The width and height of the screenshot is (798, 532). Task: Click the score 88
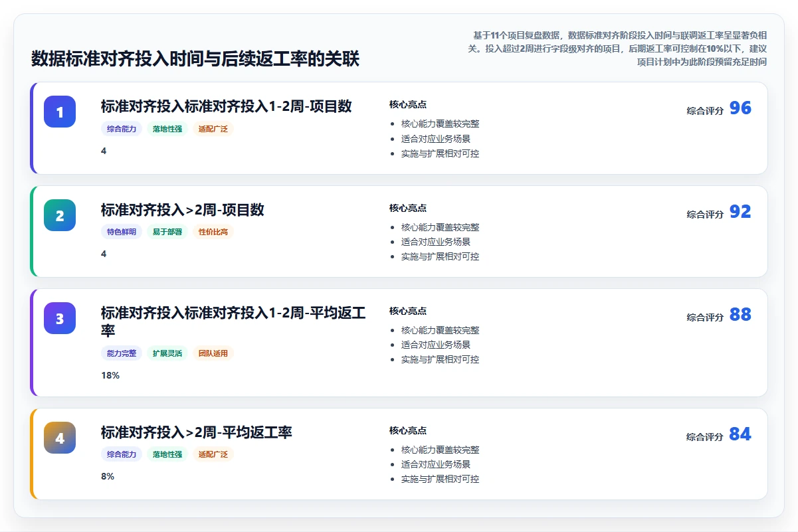tap(740, 315)
